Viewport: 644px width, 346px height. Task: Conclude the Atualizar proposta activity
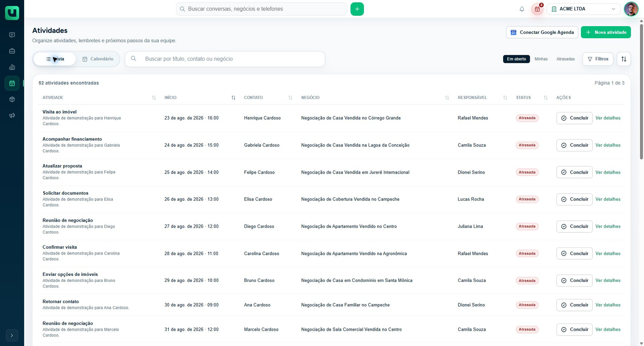click(574, 172)
